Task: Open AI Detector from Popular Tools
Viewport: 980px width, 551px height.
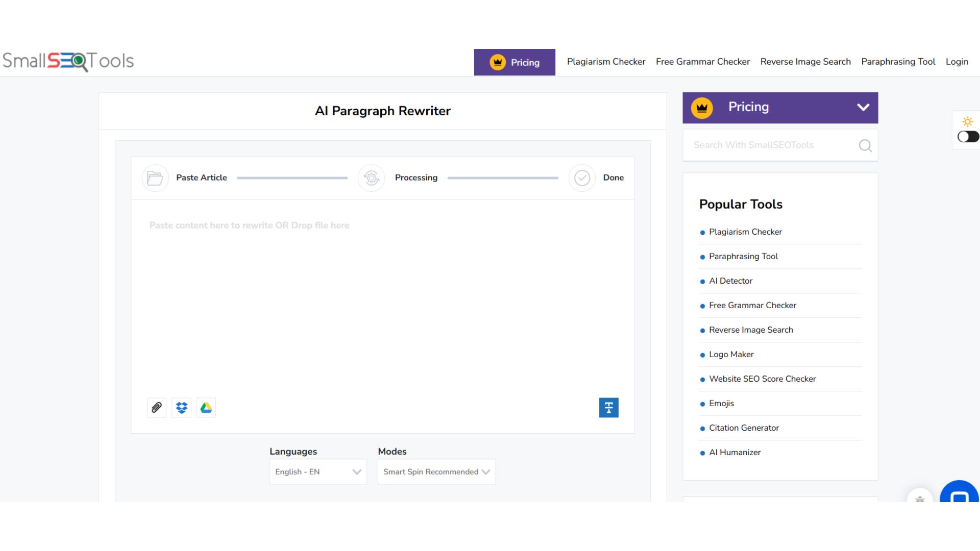Action: pos(730,281)
